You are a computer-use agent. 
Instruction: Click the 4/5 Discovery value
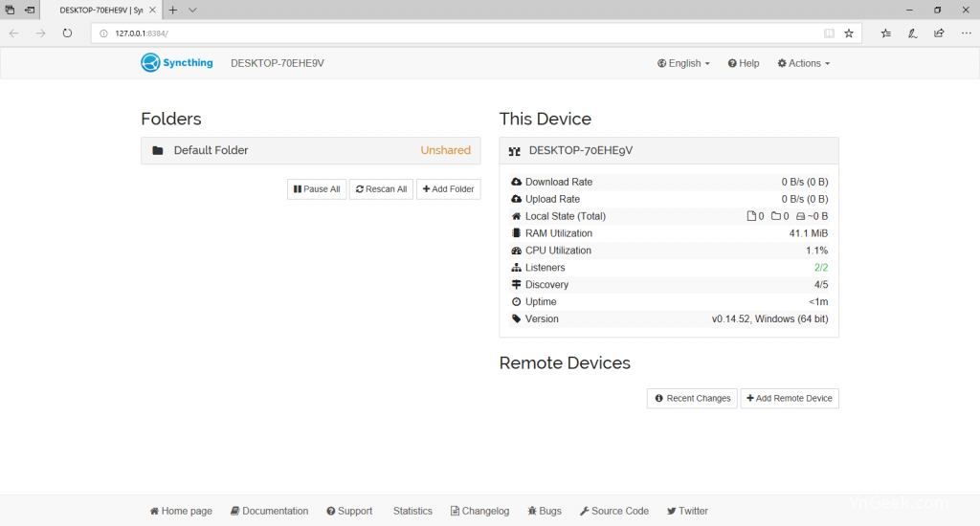tap(820, 284)
